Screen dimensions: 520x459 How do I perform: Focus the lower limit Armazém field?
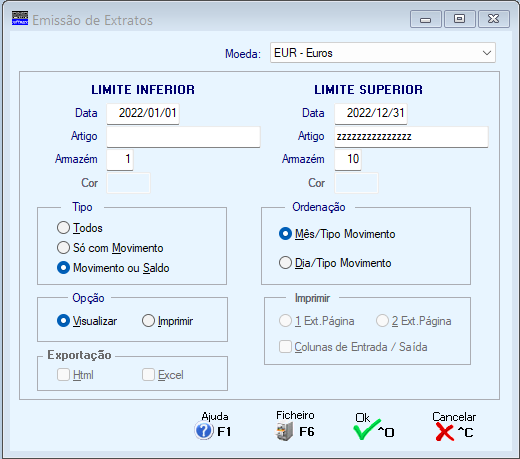[x=120, y=160]
